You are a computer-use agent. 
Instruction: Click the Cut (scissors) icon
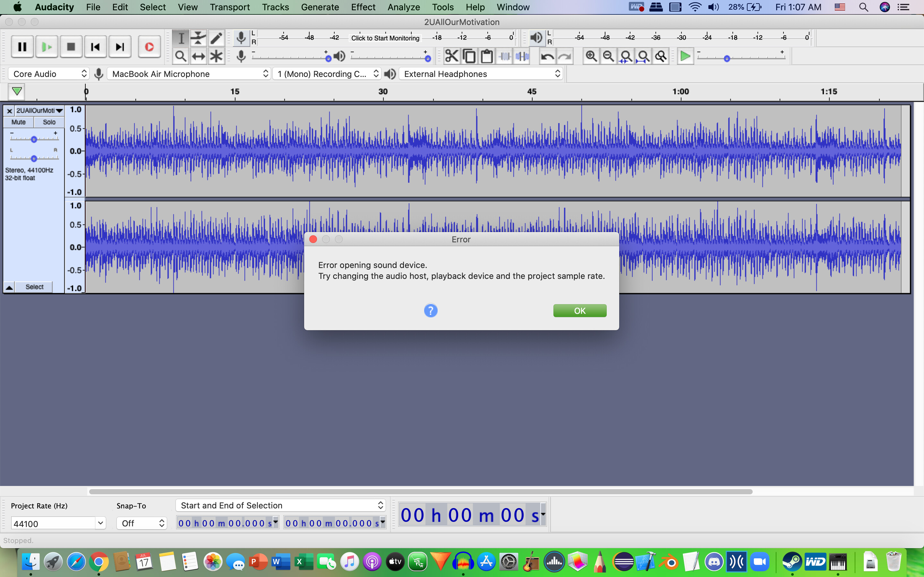pos(451,56)
